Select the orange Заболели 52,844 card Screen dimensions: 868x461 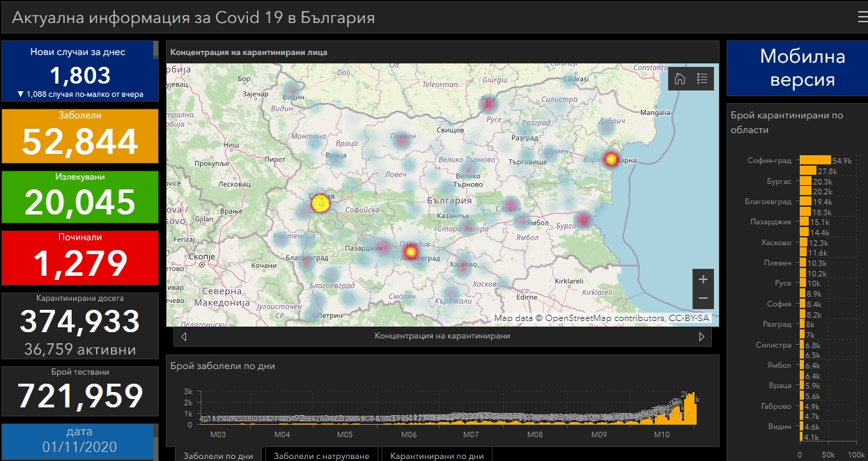[79, 136]
